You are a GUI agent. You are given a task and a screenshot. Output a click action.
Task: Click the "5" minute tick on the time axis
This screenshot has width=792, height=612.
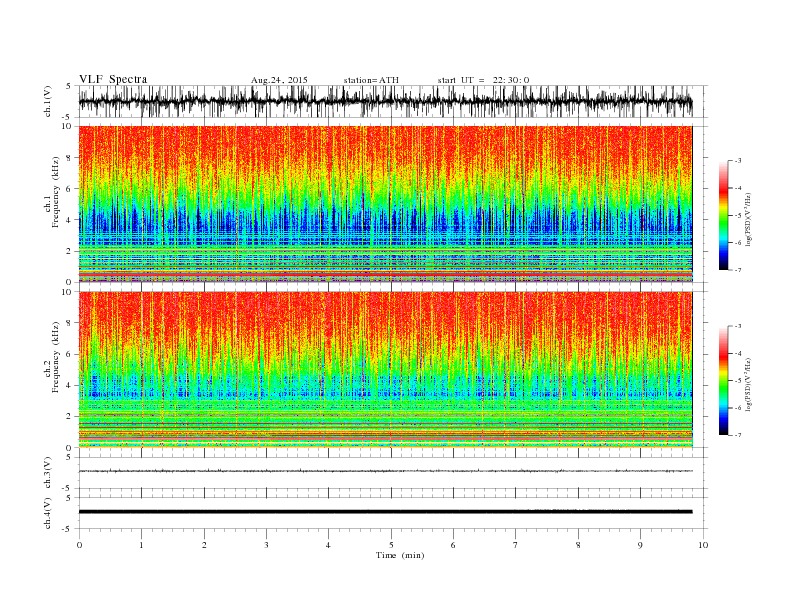(x=391, y=545)
